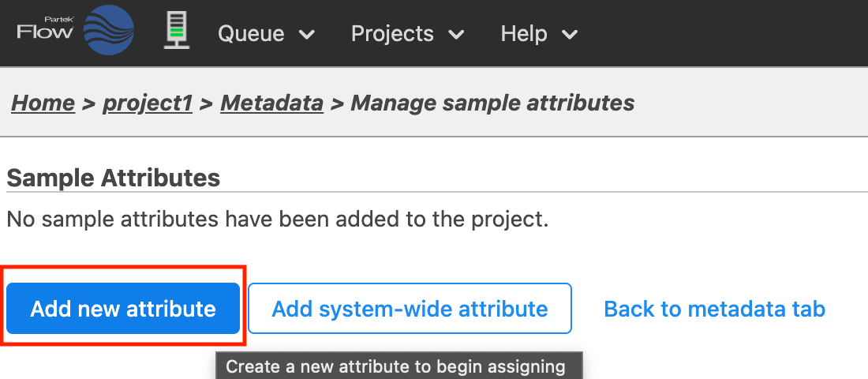
Task: Go to the Home breadcrumb link
Action: (x=43, y=103)
